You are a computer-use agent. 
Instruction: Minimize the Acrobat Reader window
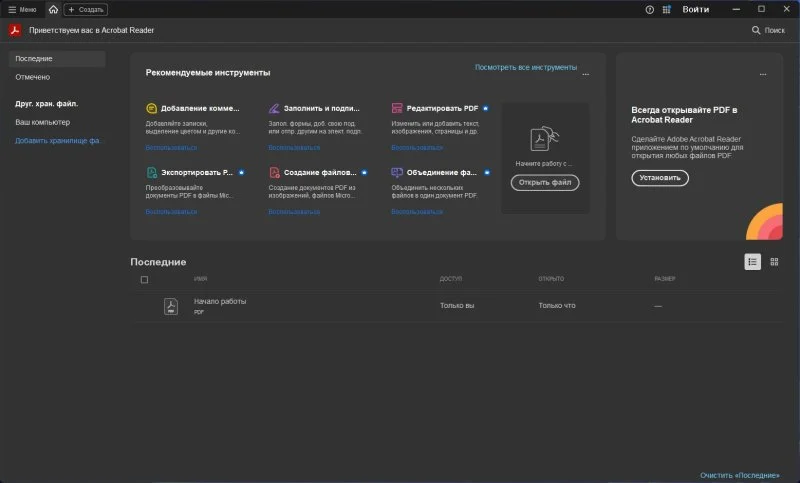736,9
